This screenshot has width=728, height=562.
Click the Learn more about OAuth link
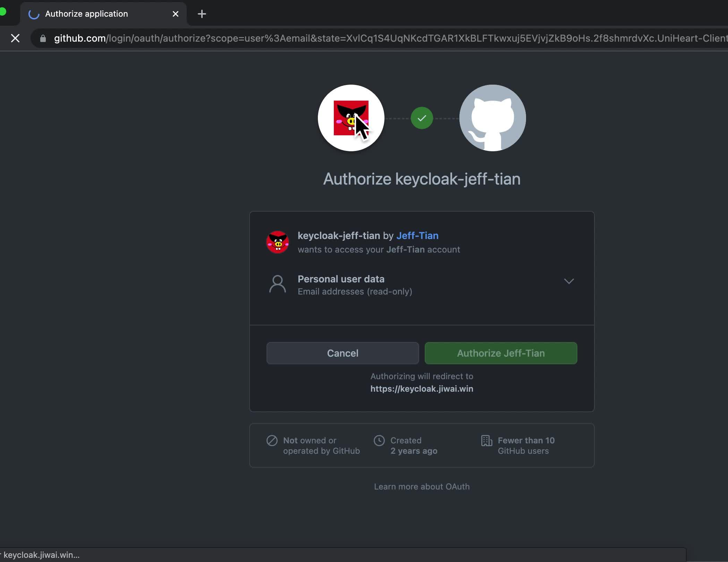pos(422,486)
